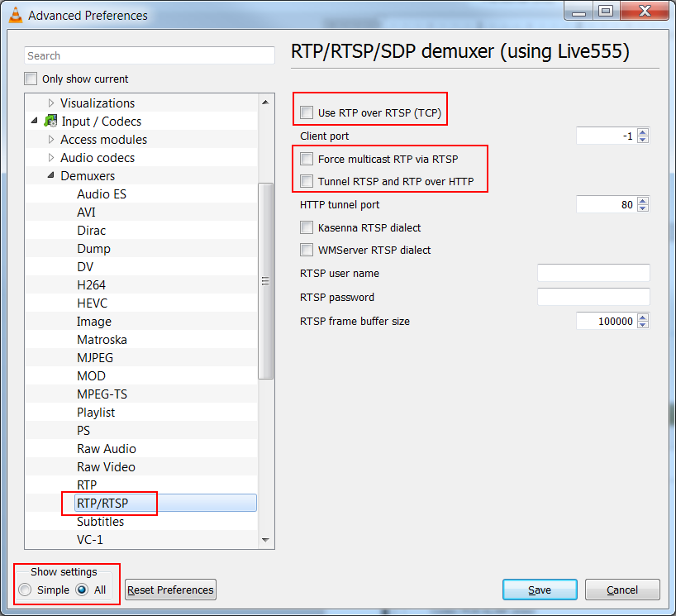Collapse the Demuxers branch
Viewport: 676px width, 616px height.
click(50, 175)
